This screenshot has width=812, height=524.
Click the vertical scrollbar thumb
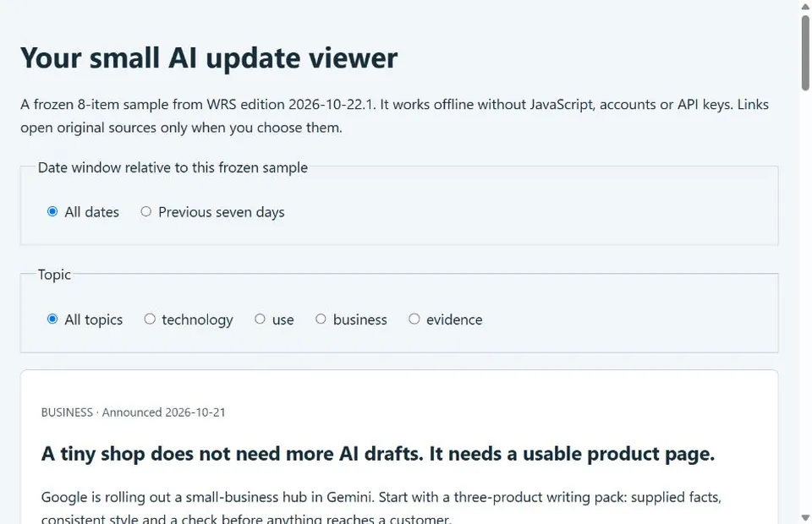click(x=805, y=52)
